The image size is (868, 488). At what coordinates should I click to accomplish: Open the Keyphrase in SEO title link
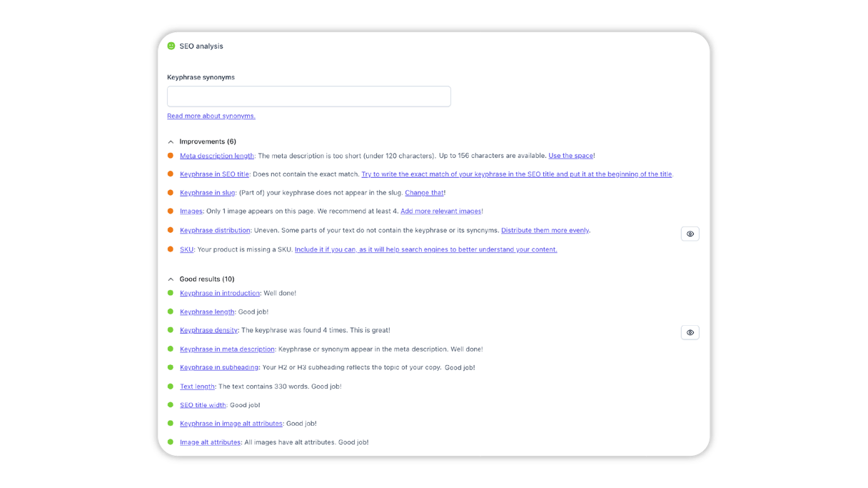click(x=214, y=174)
